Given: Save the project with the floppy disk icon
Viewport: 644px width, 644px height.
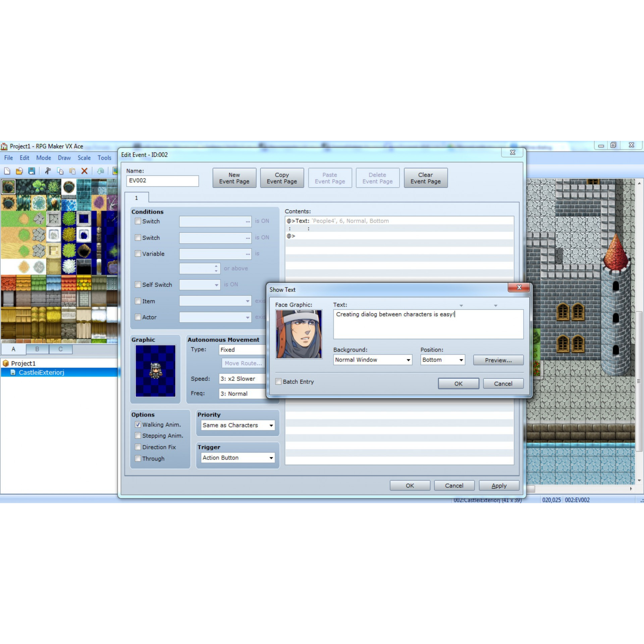Looking at the screenshot, I should [x=32, y=171].
